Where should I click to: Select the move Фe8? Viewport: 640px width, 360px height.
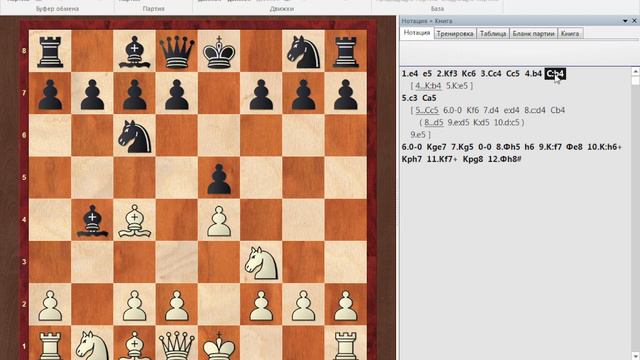click(x=574, y=147)
